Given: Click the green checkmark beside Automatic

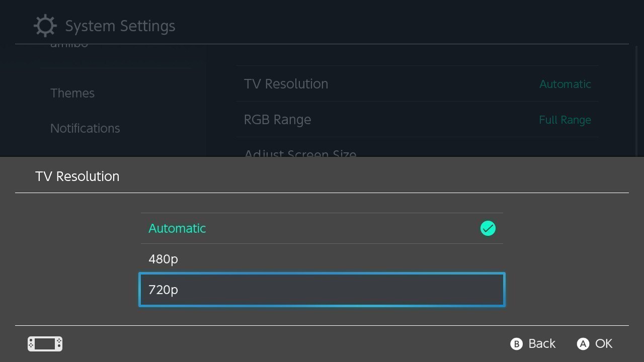Looking at the screenshot, I should (488, 228).
